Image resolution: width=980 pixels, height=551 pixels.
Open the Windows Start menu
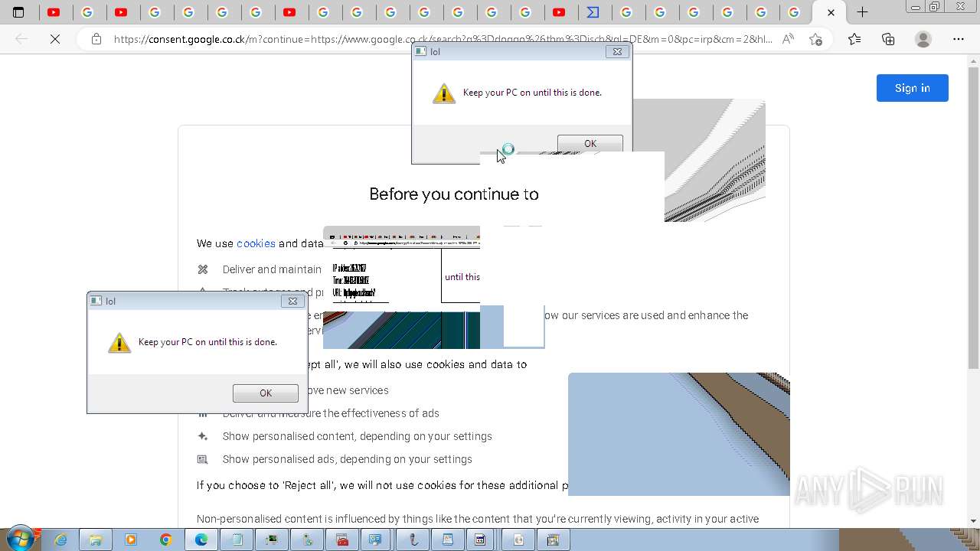coord(20,540)
